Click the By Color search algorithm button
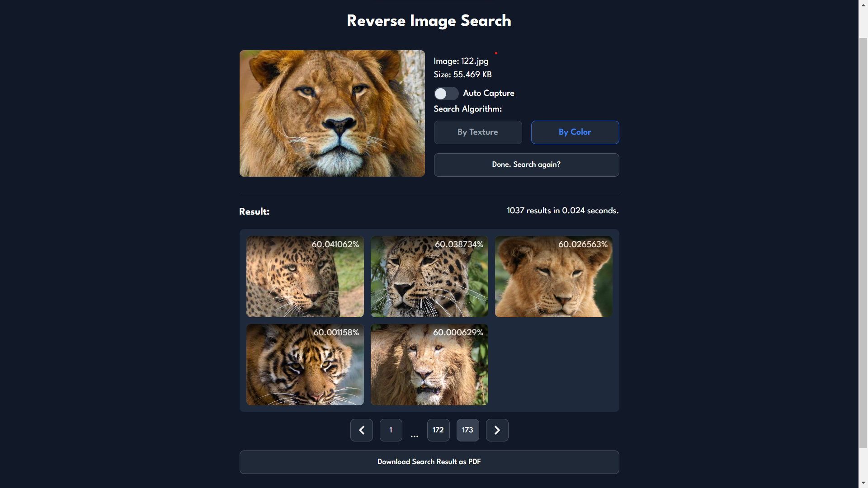This screenshot has width=868, height=488. coord(575,132)
